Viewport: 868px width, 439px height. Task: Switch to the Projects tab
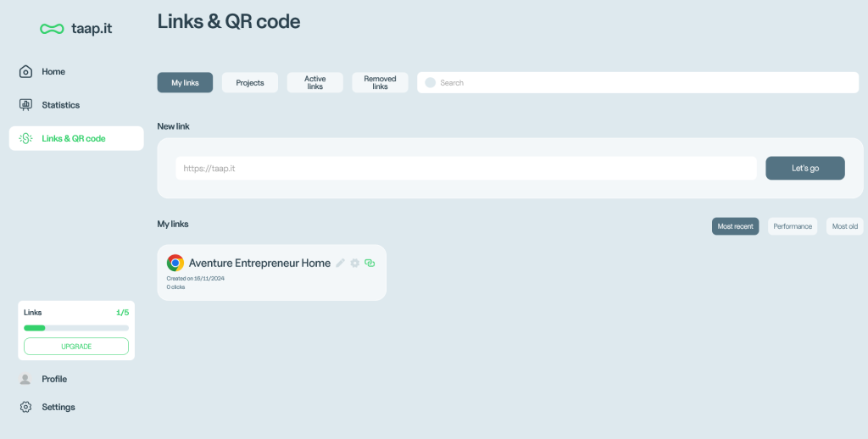pos(250,83)
